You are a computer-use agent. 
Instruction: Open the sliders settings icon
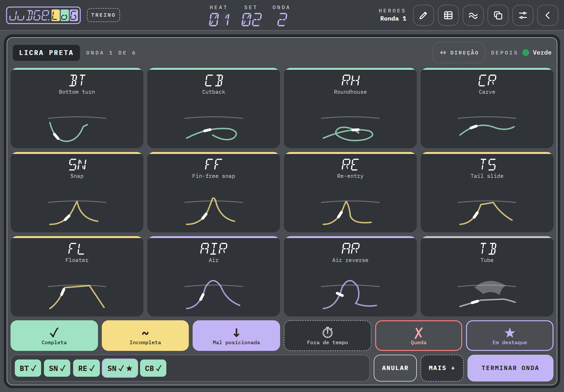click(523, 16)
